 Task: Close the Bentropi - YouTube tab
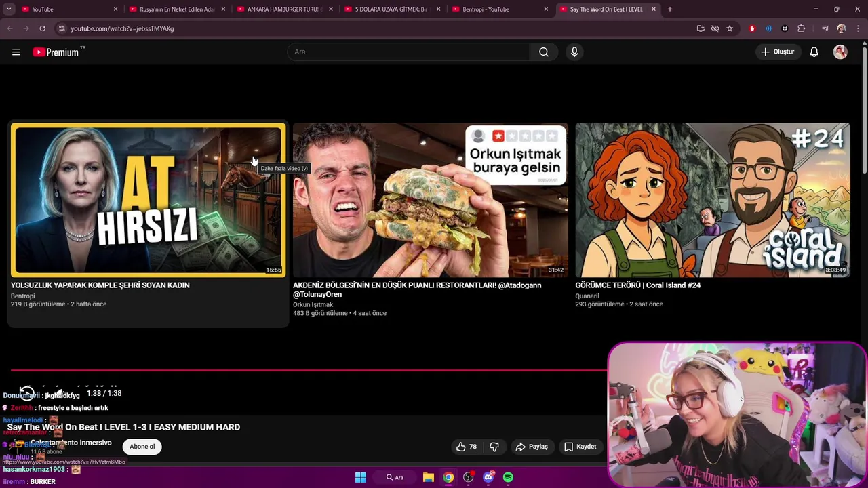pos(546,9)
